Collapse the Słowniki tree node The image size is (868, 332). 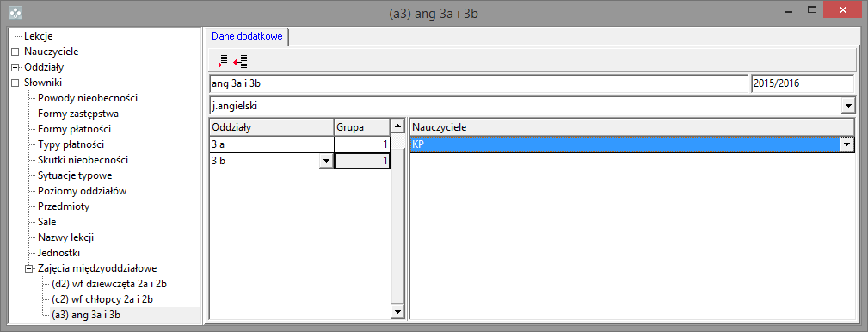click(x=15, y=83)
